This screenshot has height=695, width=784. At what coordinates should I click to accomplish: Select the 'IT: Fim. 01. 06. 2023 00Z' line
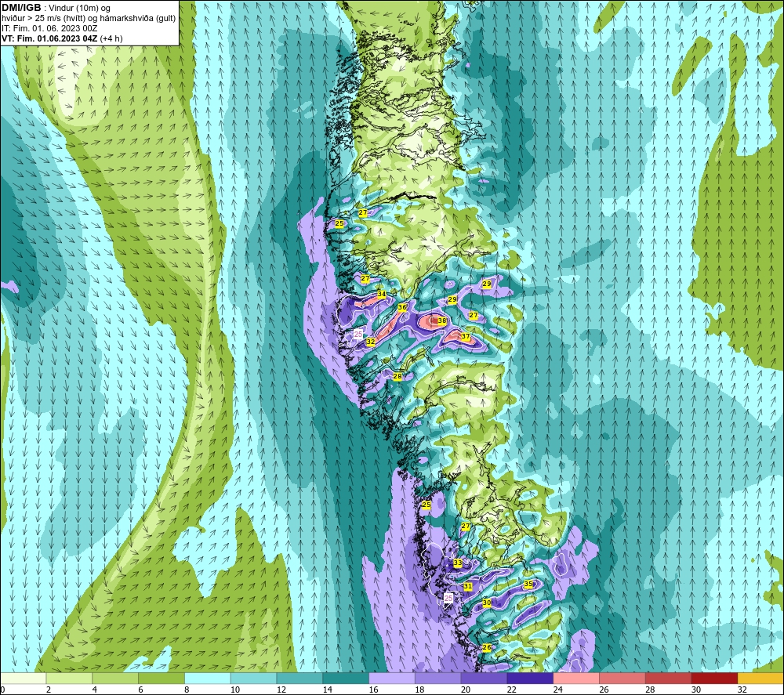[49, 28]
